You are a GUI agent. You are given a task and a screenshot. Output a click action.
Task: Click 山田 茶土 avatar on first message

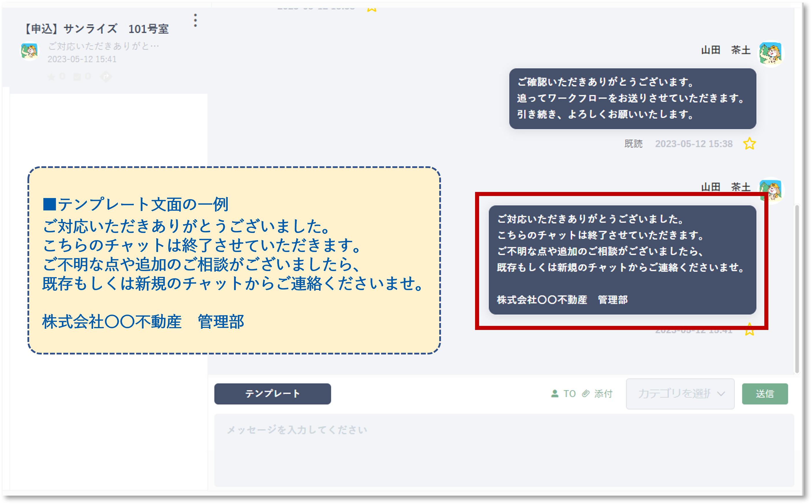click(771, 54)
